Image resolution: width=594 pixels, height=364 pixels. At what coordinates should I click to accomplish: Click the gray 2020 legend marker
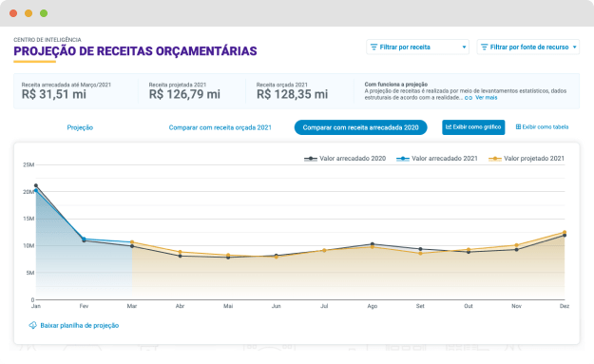pos(311,159)
